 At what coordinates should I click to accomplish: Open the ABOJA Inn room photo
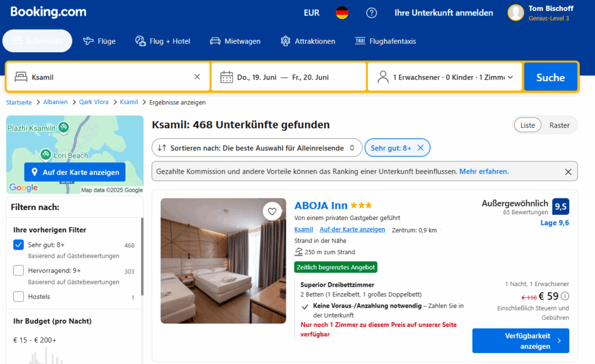pyautogui.click(x=223, y=261)
